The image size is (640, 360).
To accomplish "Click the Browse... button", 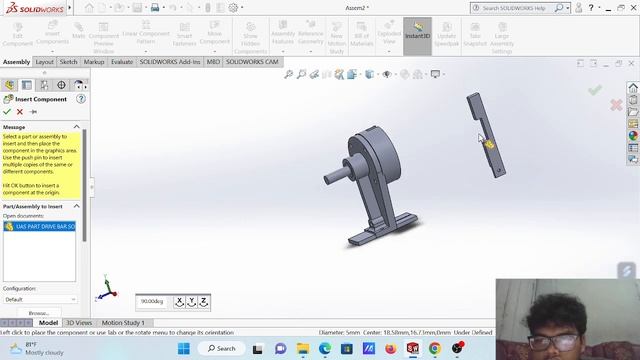I will [x=39, y=313].
